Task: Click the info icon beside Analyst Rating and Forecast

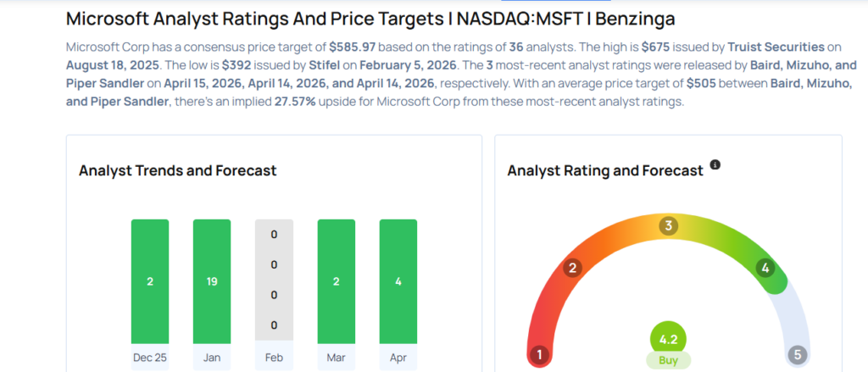Action: [715, 164]
